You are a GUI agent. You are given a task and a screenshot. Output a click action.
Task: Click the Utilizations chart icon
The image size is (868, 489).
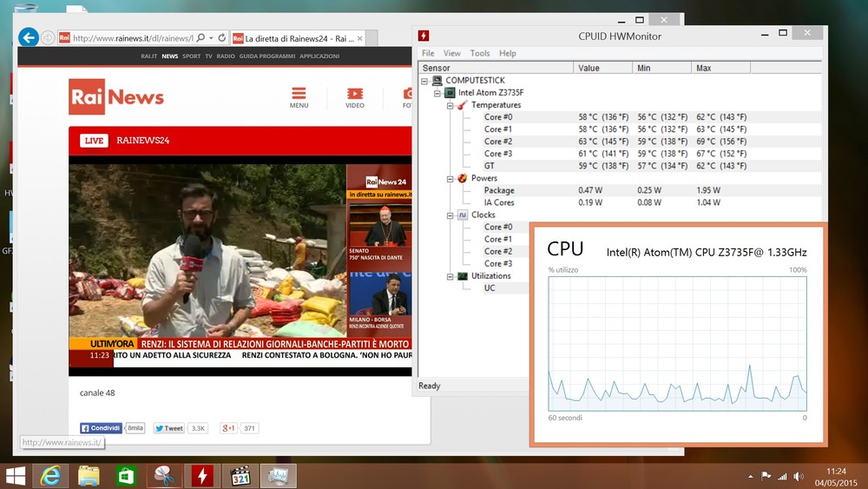tap(463, 276)
